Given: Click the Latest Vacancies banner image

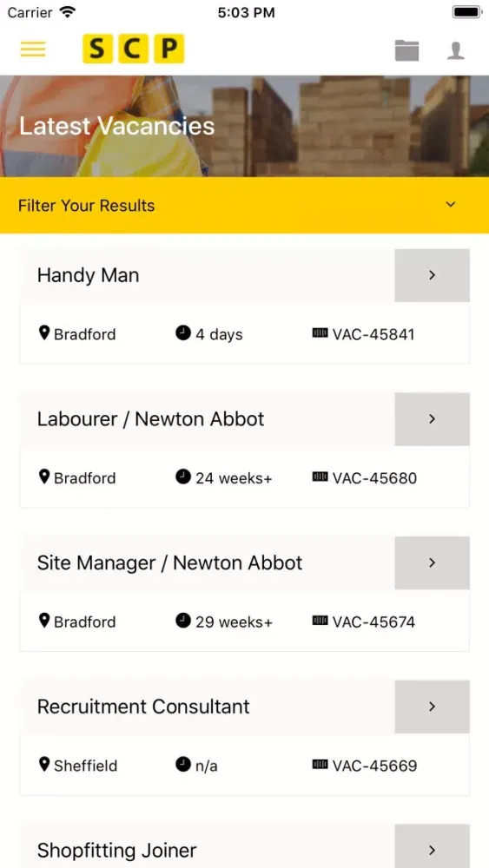Looking at the screenshot, I should click(244, 126).
